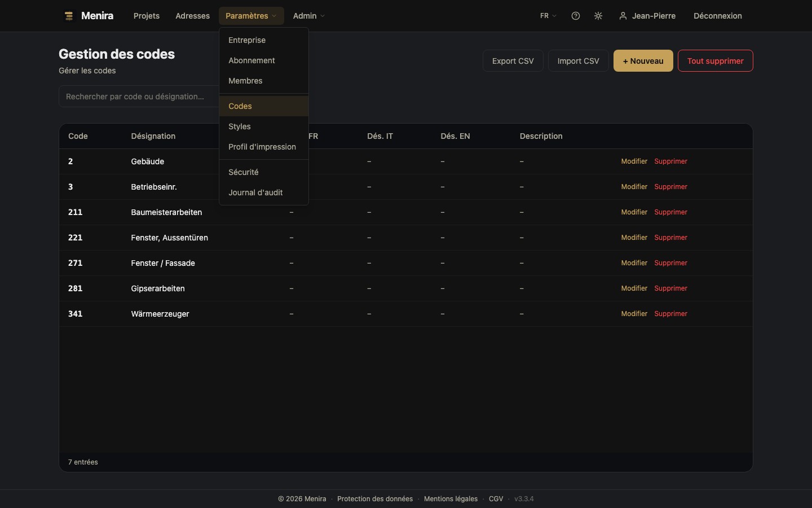Select Abonnement from Paramètres menu
Image resolution: width=812 pixels, height=508 pixels.
pyautogui.click(x=263, y=60)
